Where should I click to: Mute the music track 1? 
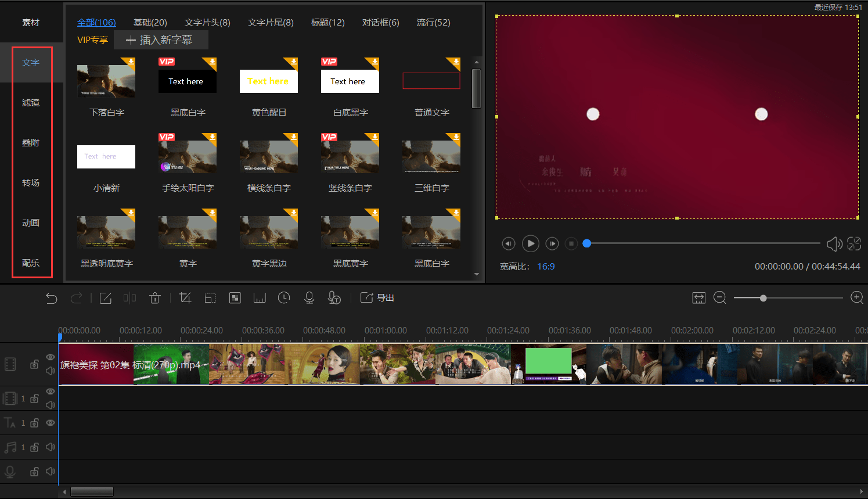(51, 447)
